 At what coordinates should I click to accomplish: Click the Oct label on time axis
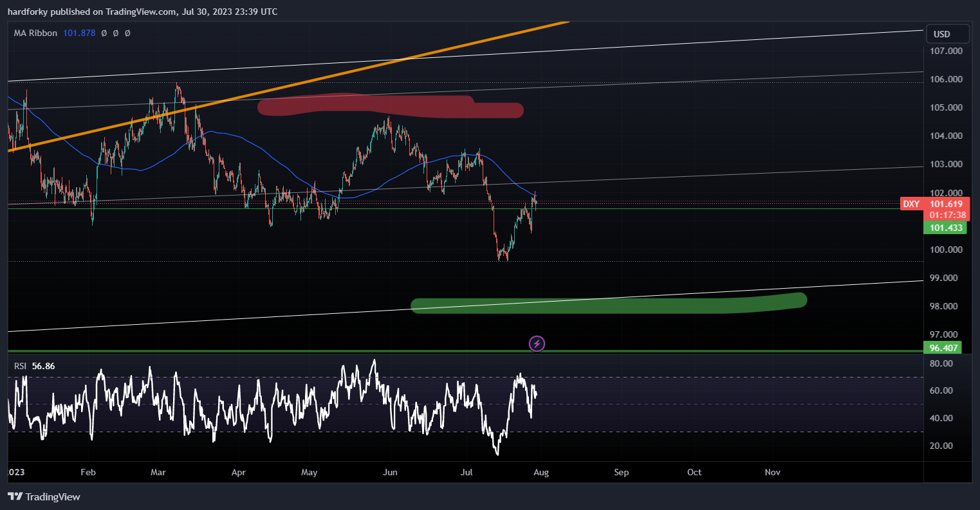[694, 472]
